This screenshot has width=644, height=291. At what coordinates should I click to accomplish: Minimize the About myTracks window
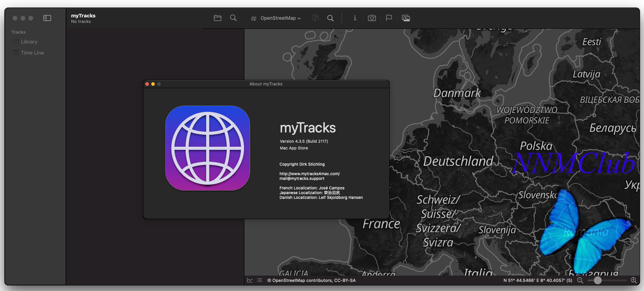[153, 84]
